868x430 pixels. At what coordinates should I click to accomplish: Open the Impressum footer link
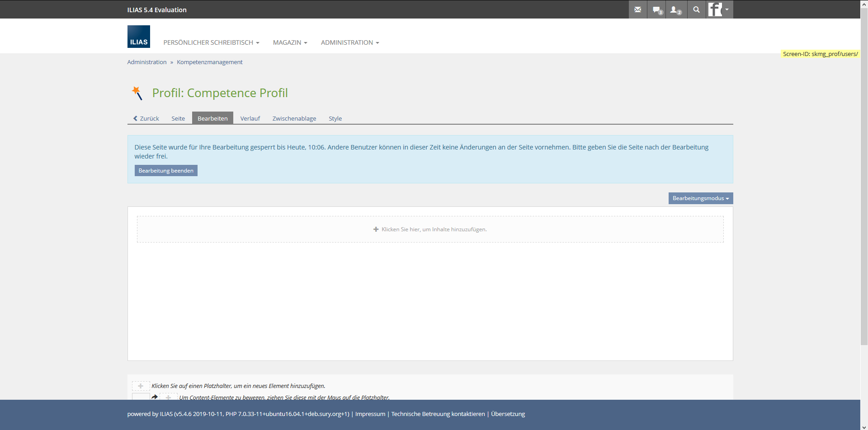370,414
